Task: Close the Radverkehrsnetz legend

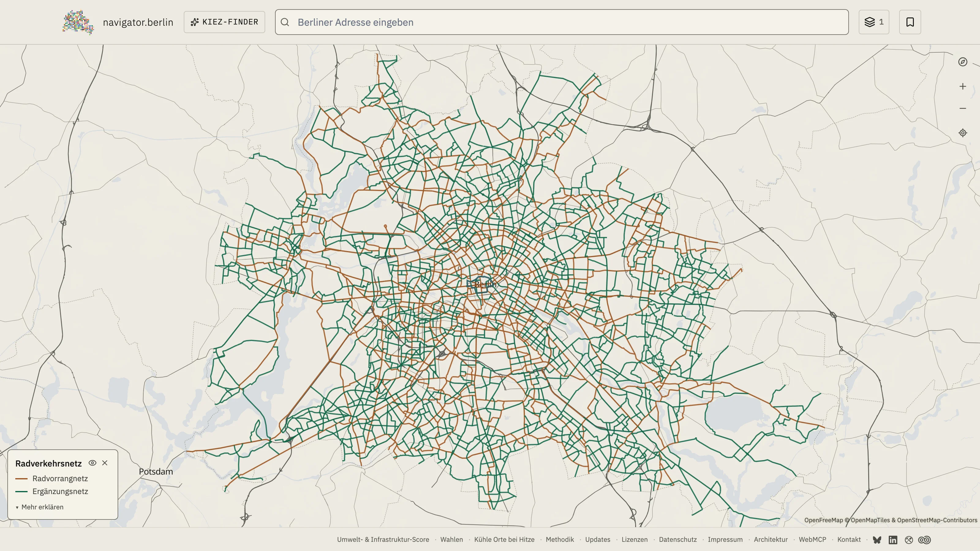Action: point(105,463)
